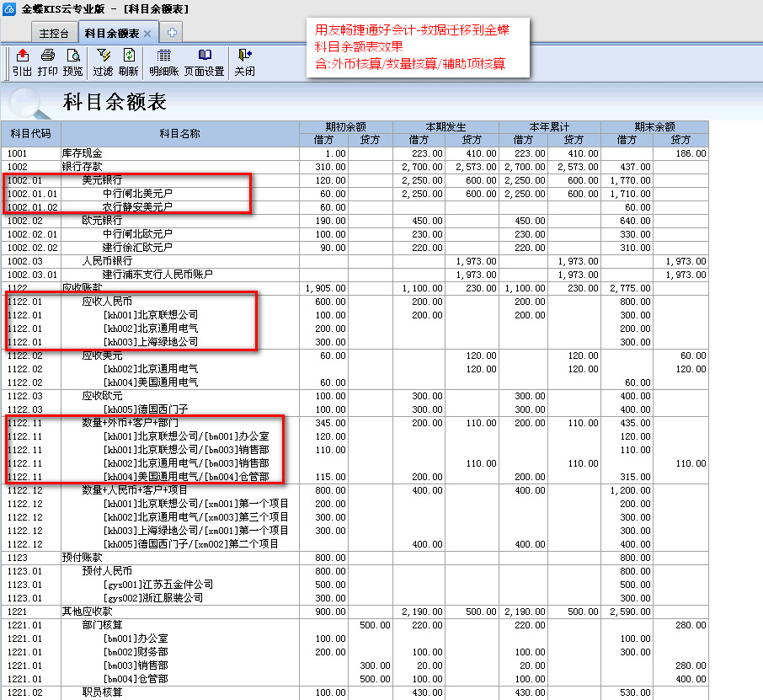Click the 期末余额 column header
The width and height of the screenshot is (763, 700).
coord(654,127)
